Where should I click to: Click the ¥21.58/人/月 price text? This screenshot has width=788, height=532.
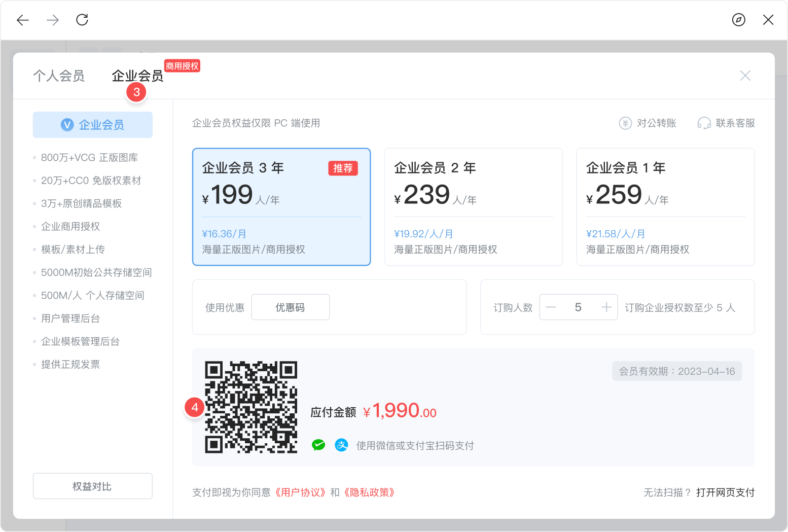coord(616,234)
